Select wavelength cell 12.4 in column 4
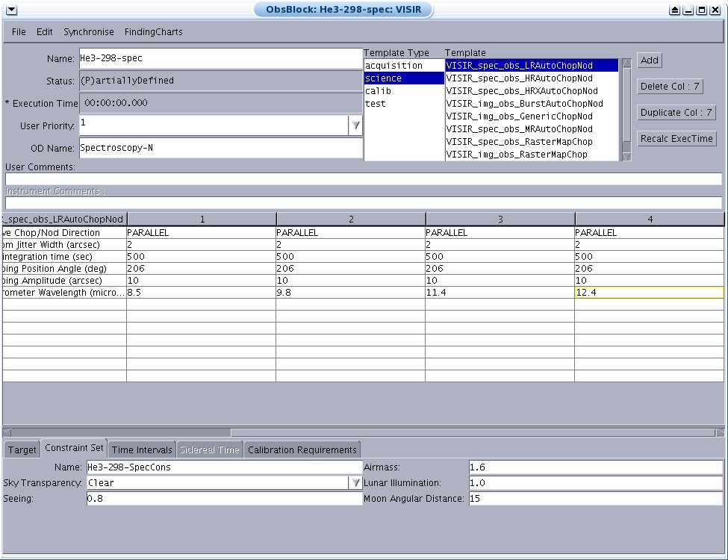The height and width of the screenshot is (560, 728). (649, 293)
